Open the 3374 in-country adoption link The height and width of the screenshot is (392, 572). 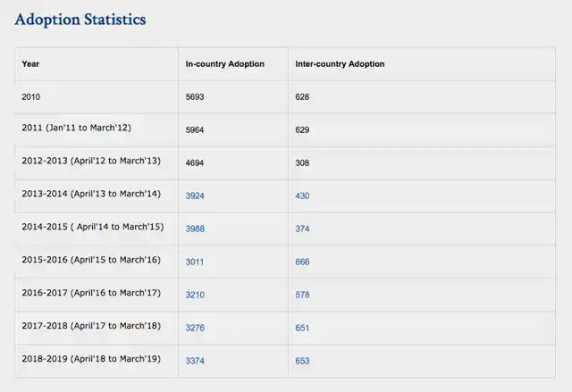(195, 361)
